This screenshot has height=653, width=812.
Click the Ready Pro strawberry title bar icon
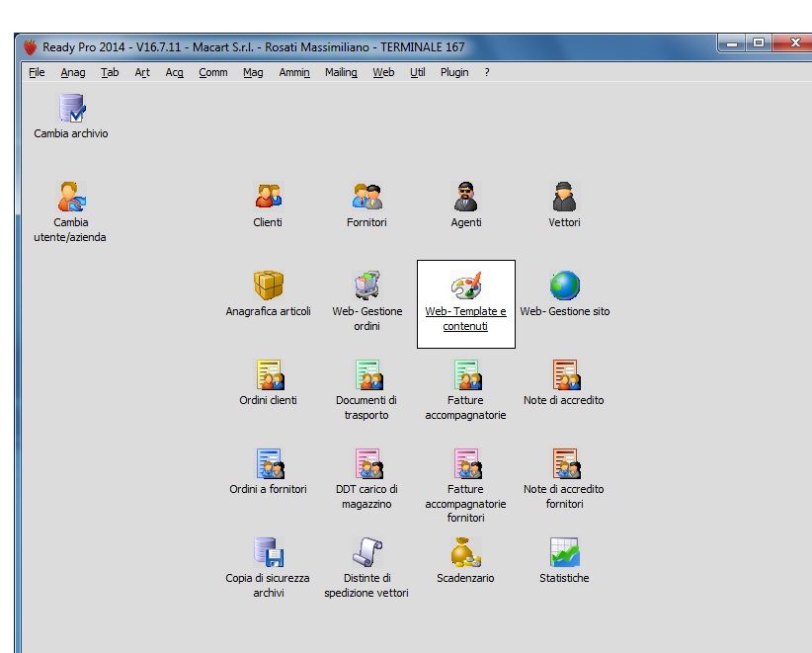[x=30, y=47]
